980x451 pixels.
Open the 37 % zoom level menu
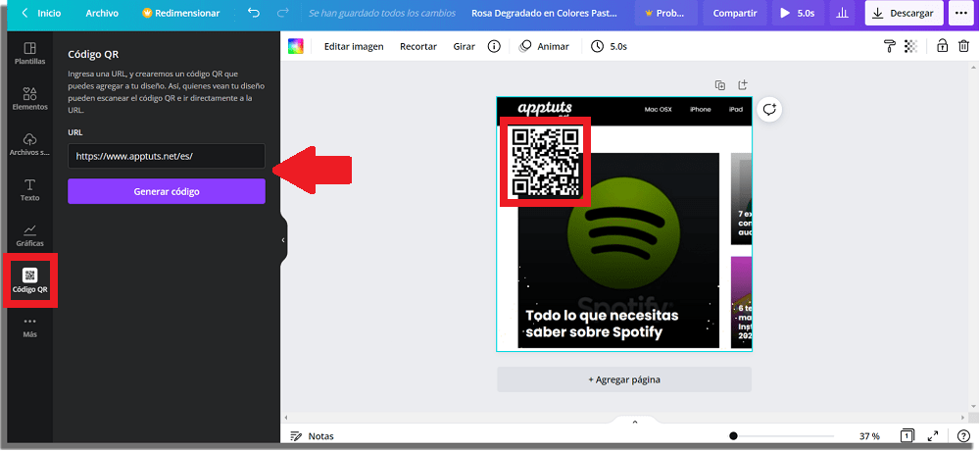(x=869, y=436)
